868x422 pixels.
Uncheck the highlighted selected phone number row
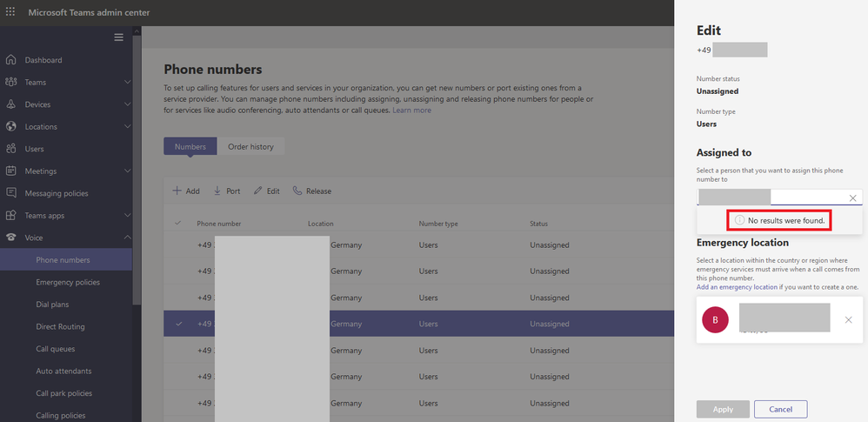coord(178,324)
